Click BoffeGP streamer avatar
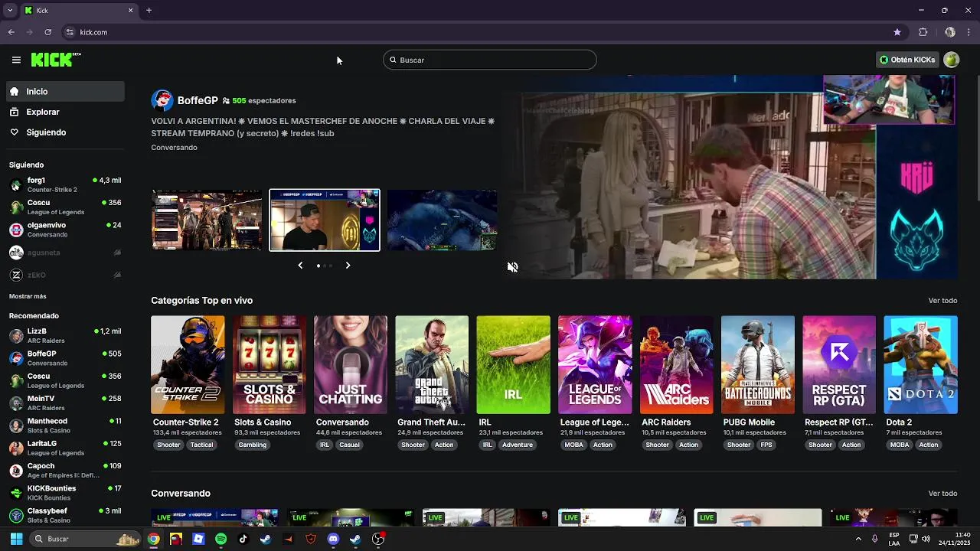 tap(162, 100)
